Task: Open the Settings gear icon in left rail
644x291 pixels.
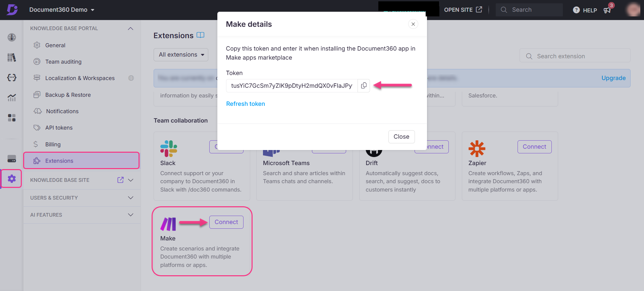Action: (12, 178)
